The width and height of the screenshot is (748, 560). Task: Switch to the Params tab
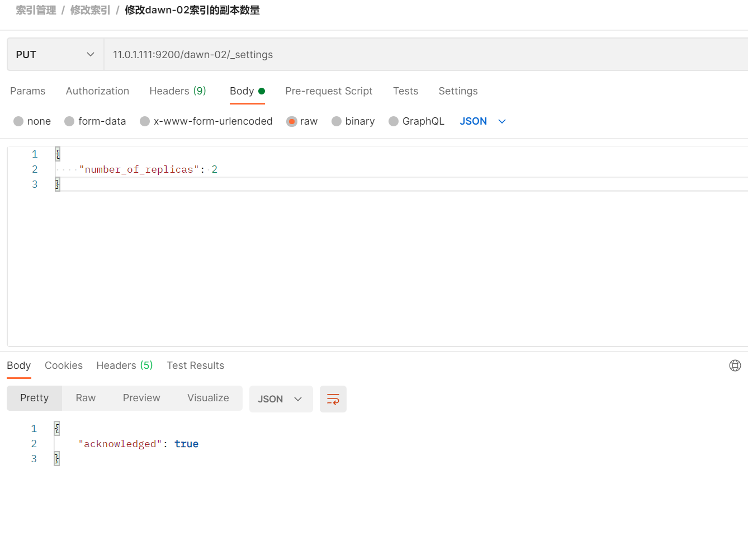(x=28, y=91)
